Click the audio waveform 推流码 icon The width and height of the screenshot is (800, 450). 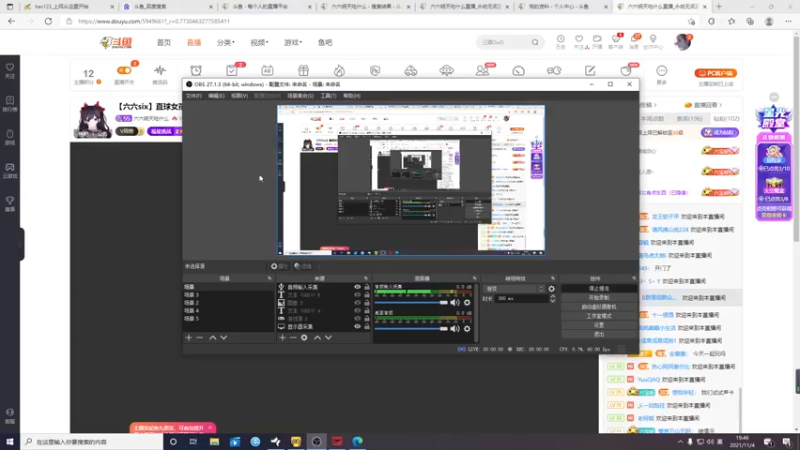point(160,70)
